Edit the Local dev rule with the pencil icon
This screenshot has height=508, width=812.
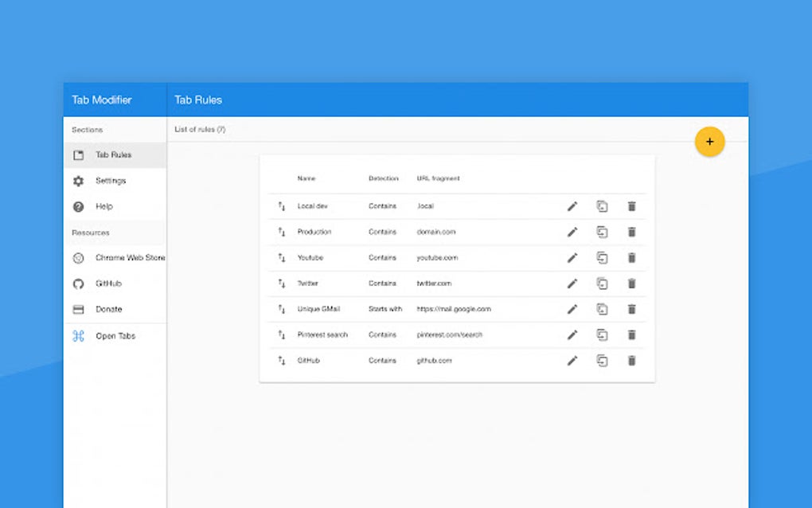(572, 205)
